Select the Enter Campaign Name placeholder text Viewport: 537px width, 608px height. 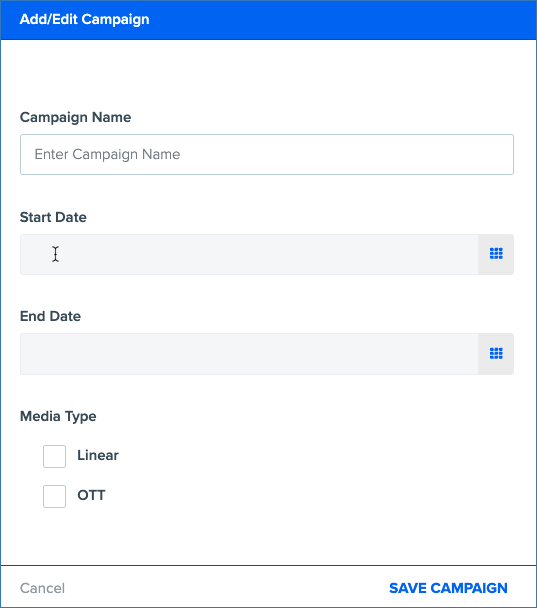(107, 154)
